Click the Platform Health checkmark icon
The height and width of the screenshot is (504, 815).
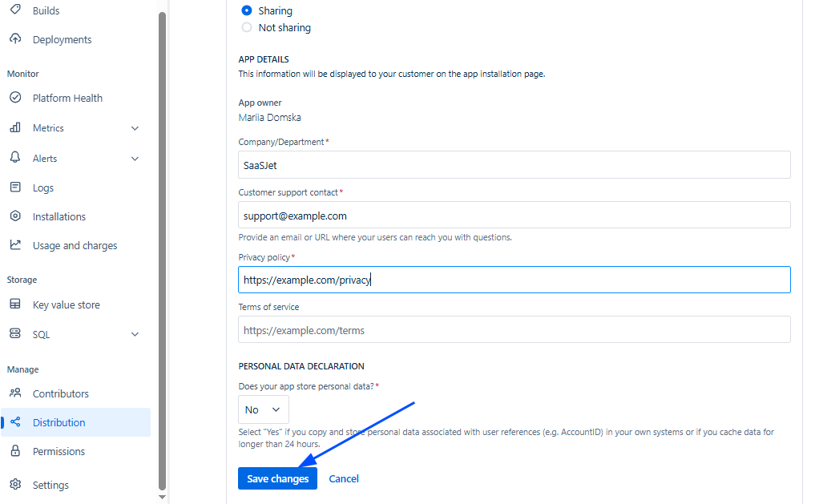[x=15, y=98]
